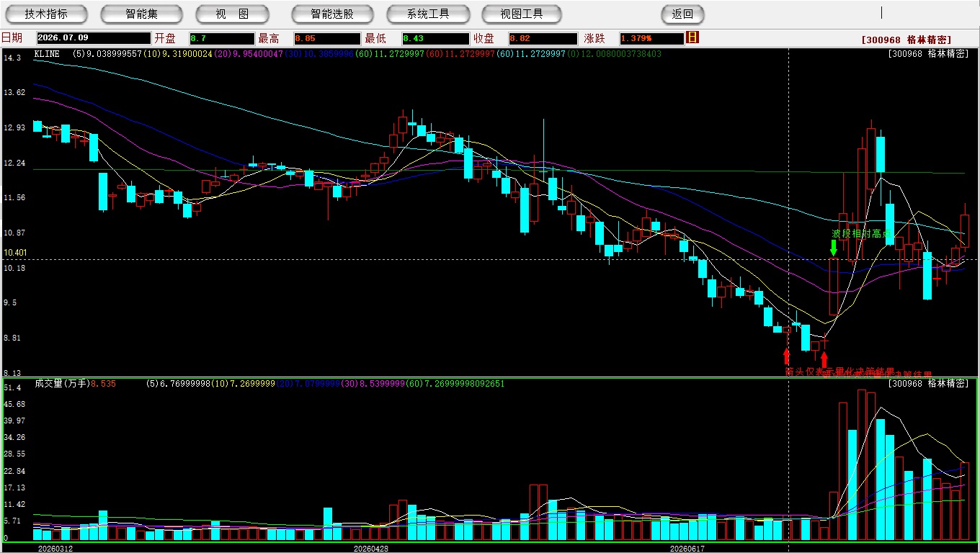Open the 智能选股 stock screener
This screenshot has width=980, height=553.
pyautogui.click(x=332, y=14)
